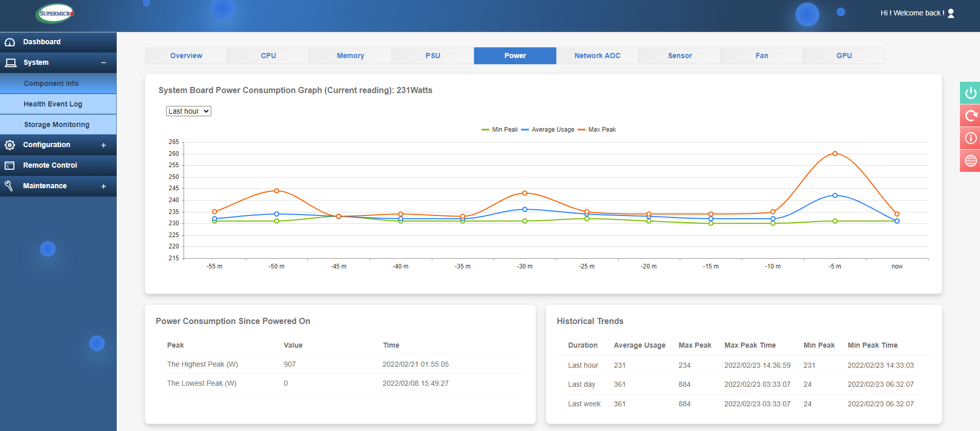This screenshot has height=431, width=980.
Task: Click the Dashboard gauge icon
Action: pos(10,42)
